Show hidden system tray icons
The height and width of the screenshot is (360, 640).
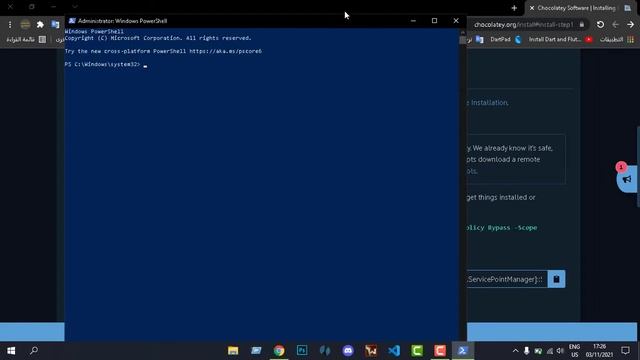pos(515,351)
